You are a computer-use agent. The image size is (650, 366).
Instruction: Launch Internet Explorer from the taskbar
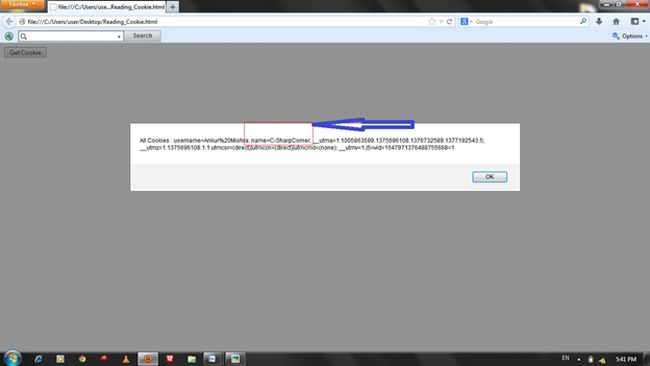[38, 359]
